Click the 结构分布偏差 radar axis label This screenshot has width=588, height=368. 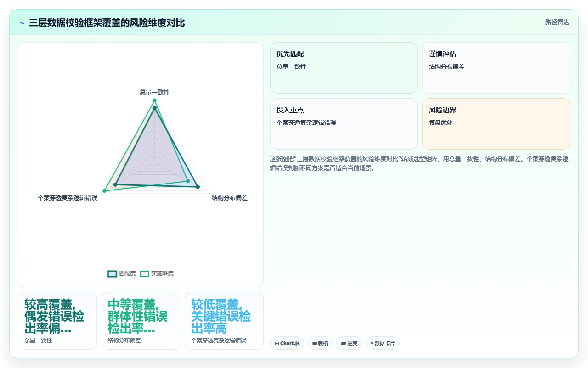click(x=229, y=198)
